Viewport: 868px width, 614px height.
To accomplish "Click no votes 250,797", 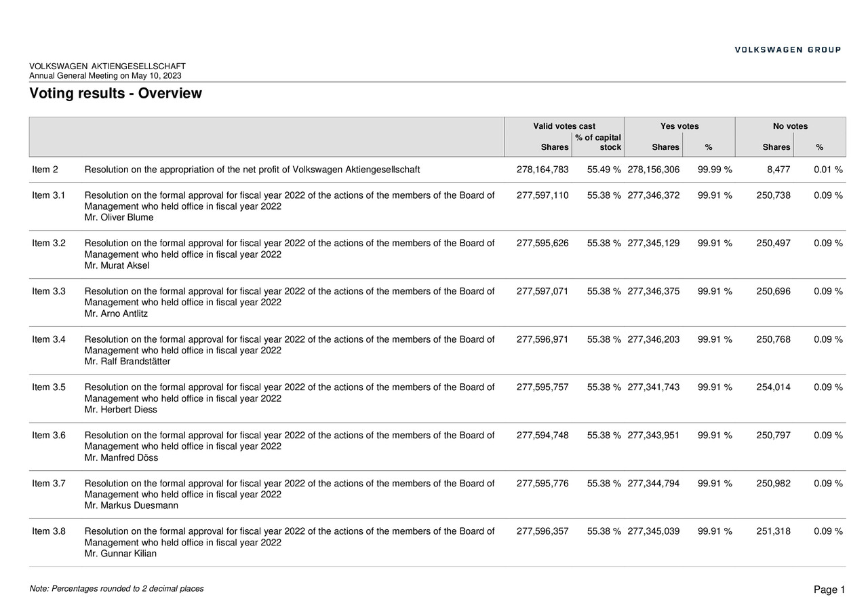I will [x=773, y=436].
